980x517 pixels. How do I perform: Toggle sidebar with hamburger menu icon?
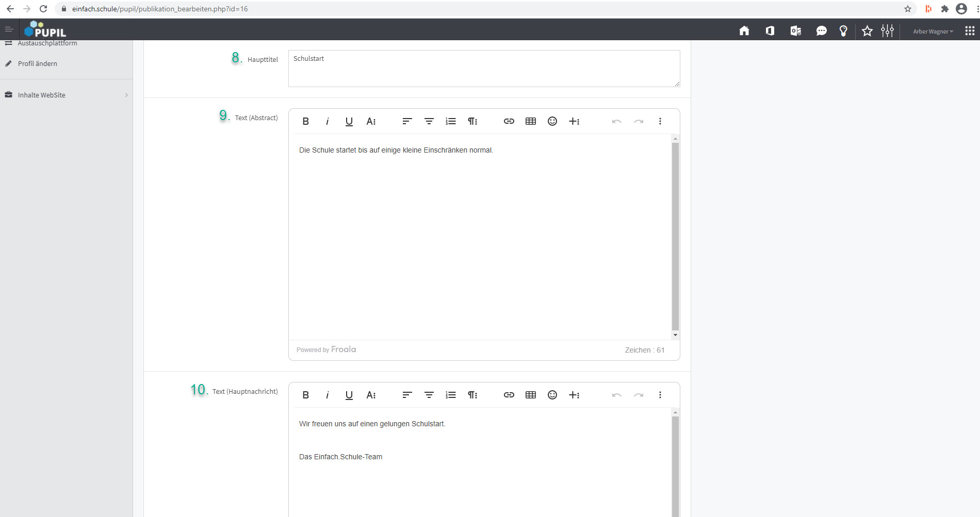[x=9, y=29]
